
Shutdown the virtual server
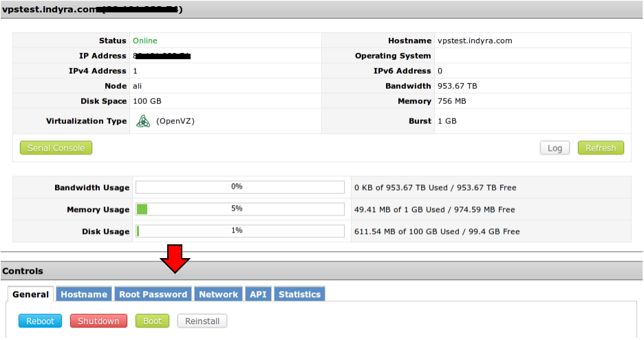coord(98,321)
